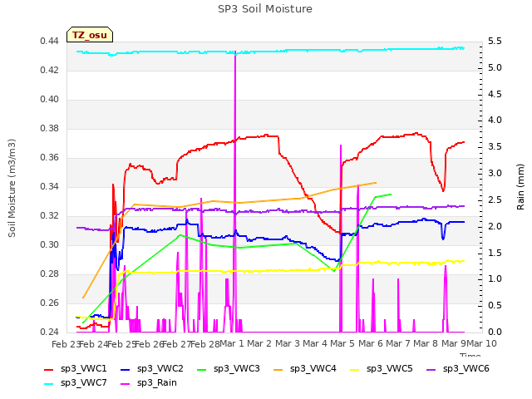Click the red sp3_VWC1 legend swatch
This screenshot has height=399, width=532.
coord(49,369)
